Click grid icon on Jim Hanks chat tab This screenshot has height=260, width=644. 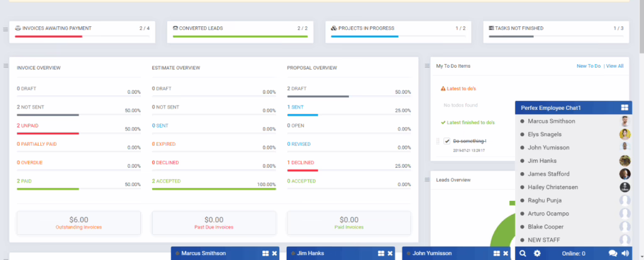coord(380,254)
